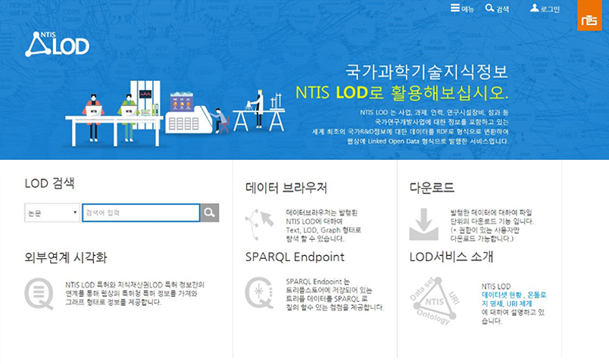Open the 메뉴 text in header
This screenshot has width=609, height=364.
click(x=467, y=9)
